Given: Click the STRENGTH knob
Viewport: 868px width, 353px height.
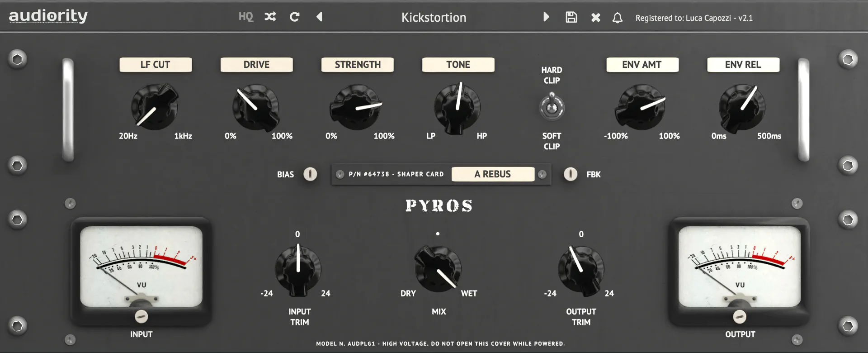Looking at the screenshot, I should pyautogui.click(x=356, y=107).
